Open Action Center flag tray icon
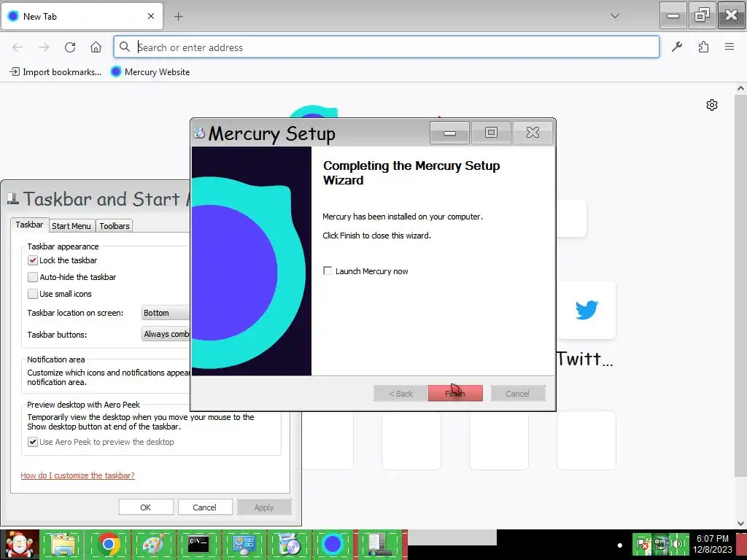Image resolution: width=747 pixels, height=560 pixels. tap(642, 544)
